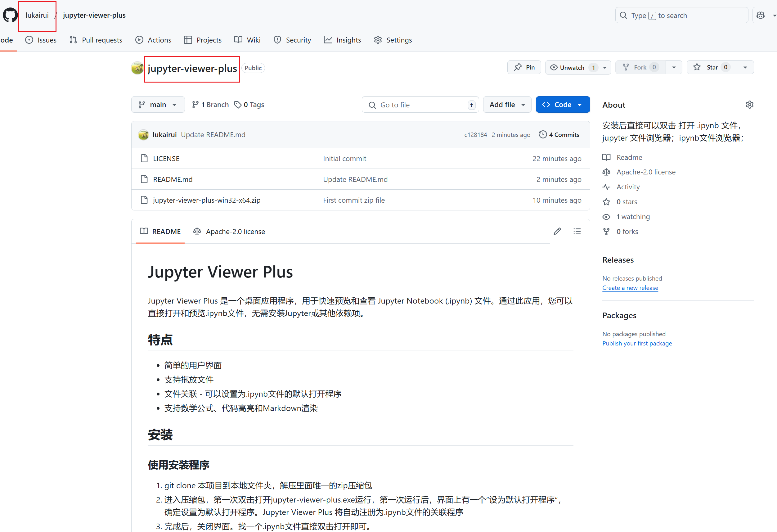Expand the blue Code dropdown

coord(562,105)
